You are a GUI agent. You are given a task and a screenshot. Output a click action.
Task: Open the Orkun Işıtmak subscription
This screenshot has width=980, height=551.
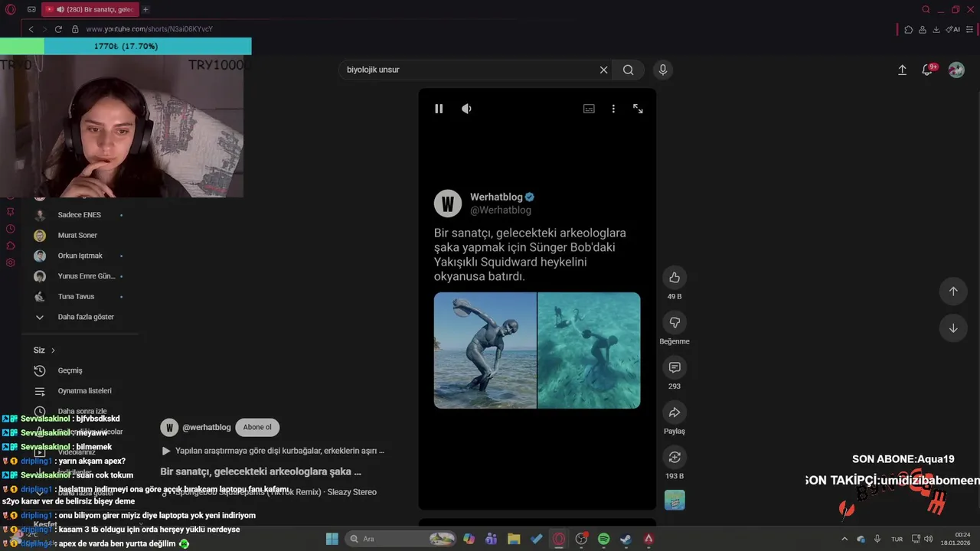click(x=79, y=256)
